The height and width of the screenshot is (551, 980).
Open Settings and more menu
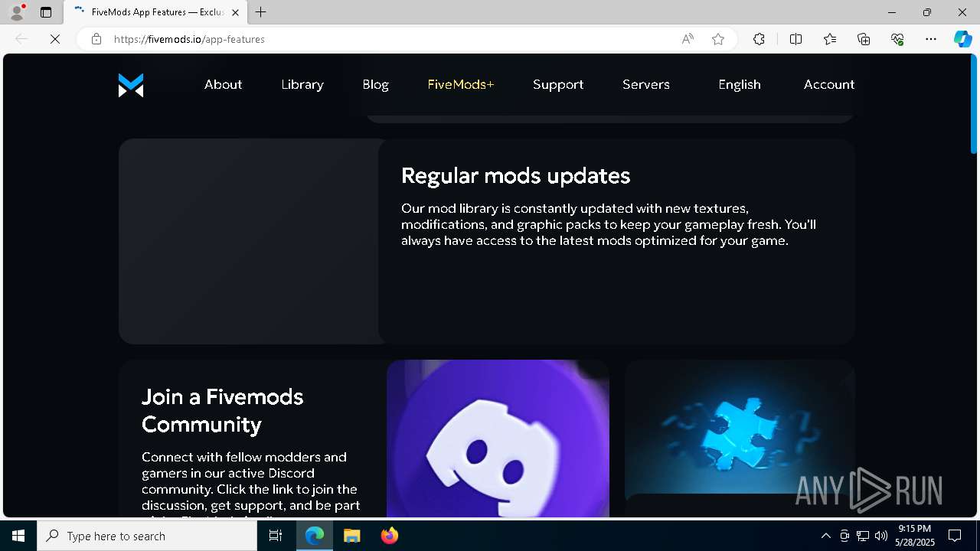tap(931, 39)
